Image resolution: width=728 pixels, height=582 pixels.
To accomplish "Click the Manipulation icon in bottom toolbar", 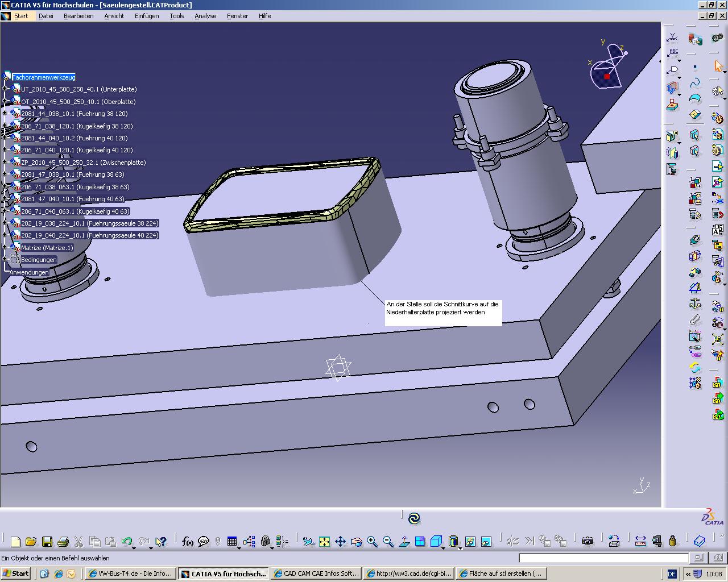I will click(614, 542).
